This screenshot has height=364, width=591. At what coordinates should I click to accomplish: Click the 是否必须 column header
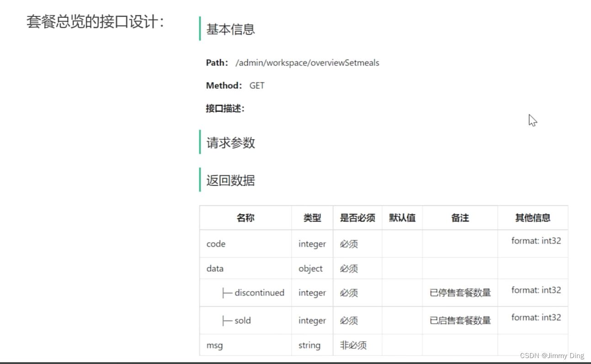tap(357, 218)
